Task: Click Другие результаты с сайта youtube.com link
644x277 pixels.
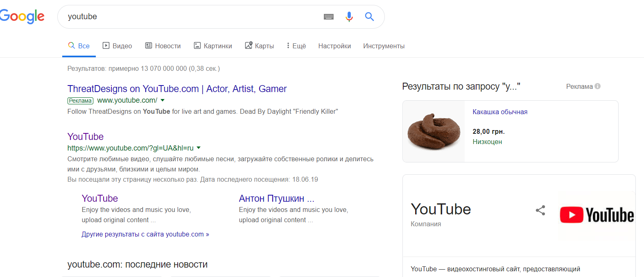Action: click(x=145, y=234)
